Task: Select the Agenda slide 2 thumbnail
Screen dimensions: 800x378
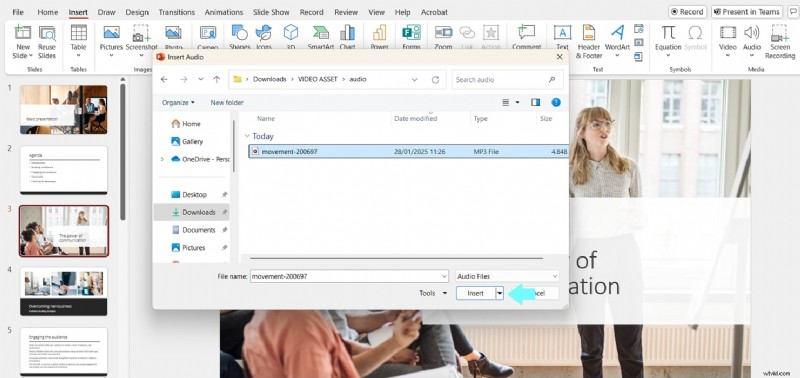Action: [x=64, y=170]
